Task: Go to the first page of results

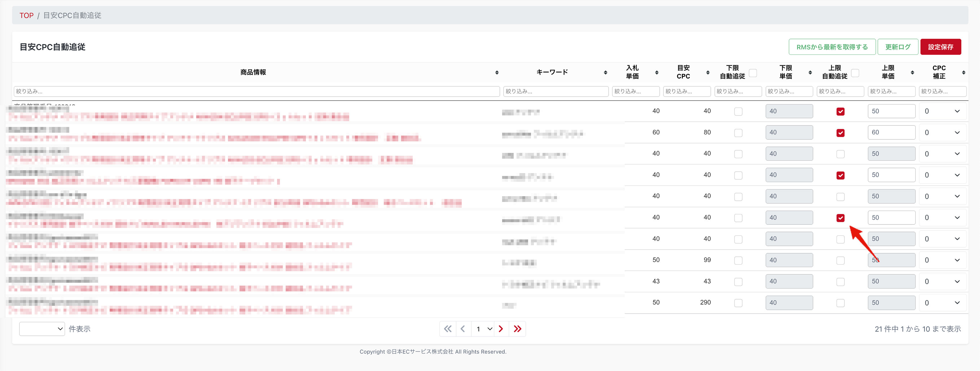Action: (x=448, y=329)
